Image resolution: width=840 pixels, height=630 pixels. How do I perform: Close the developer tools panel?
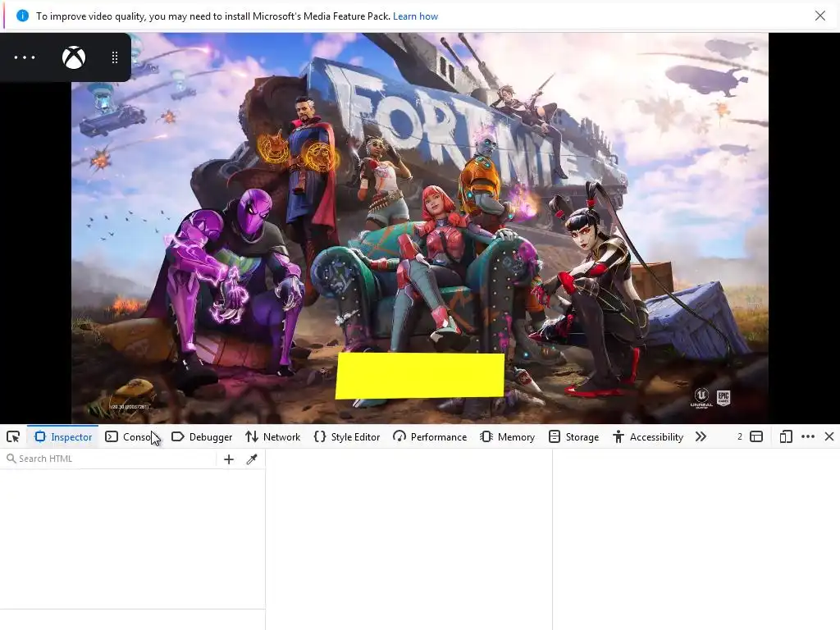point(829,436)
